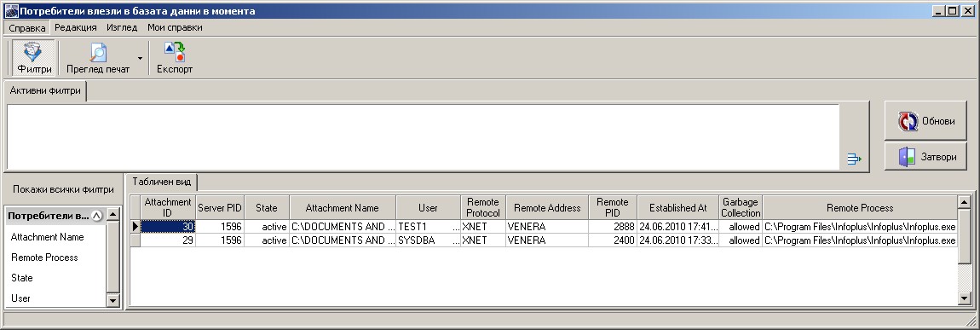
Task: Click the Remote Protocol column header
Action: [483, 207]
